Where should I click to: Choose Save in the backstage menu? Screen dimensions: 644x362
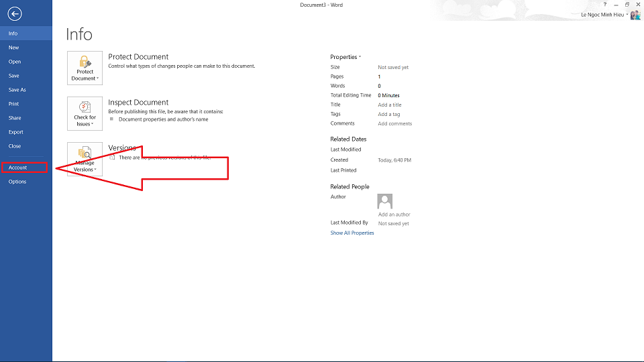tap(26, 76)
